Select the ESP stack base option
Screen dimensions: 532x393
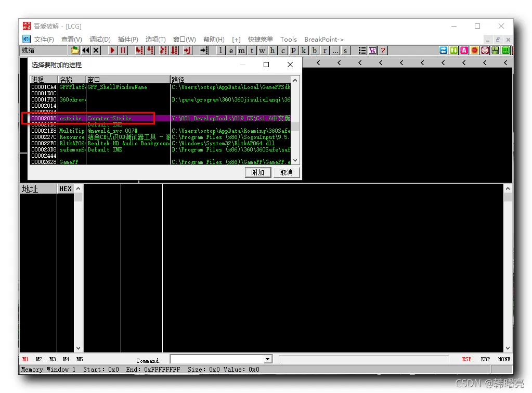pyautogui.click(x=466, y=359)
